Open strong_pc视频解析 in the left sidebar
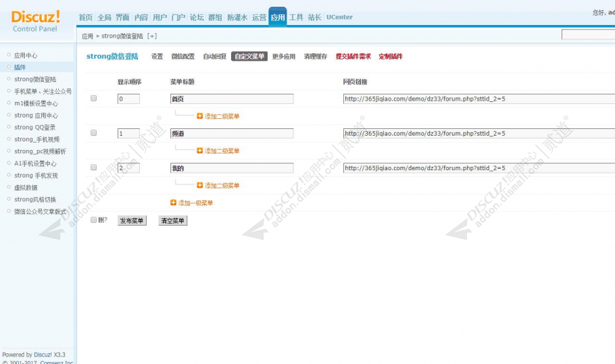The height and width of the screenshot is (364, 615). (x=40, y=151)
